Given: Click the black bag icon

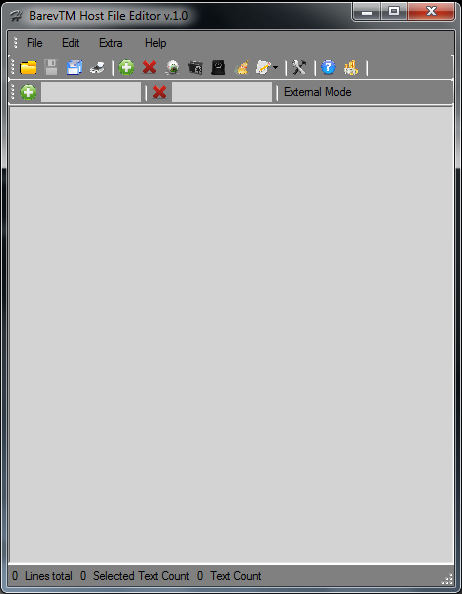Looking at the screenshot, I should (218, 67).
